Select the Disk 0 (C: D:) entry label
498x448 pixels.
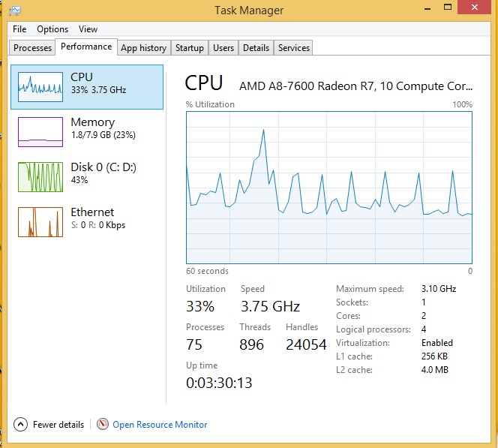(103, 167)
